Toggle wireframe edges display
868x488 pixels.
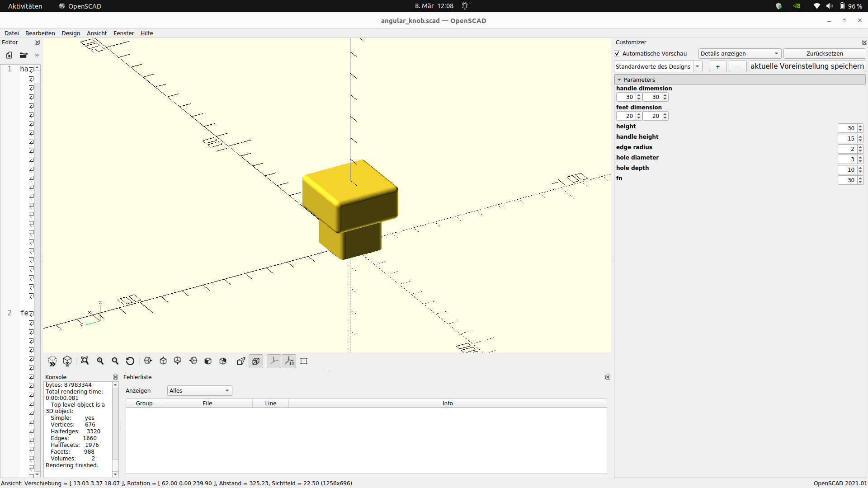coord(256,361)
